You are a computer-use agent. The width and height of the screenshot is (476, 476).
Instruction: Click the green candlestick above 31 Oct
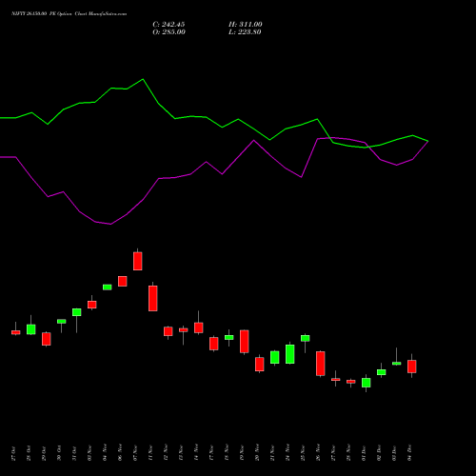[x=77, y=312]
